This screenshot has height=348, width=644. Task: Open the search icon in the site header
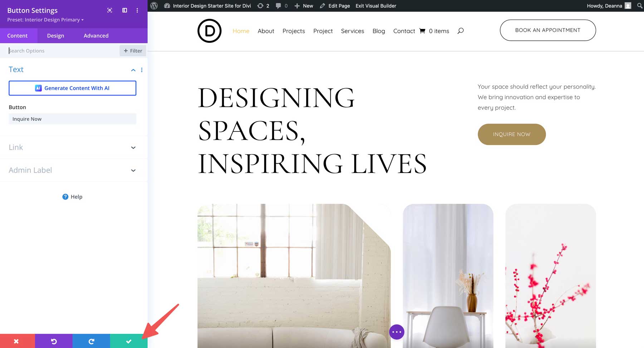[x=460, y=31]
